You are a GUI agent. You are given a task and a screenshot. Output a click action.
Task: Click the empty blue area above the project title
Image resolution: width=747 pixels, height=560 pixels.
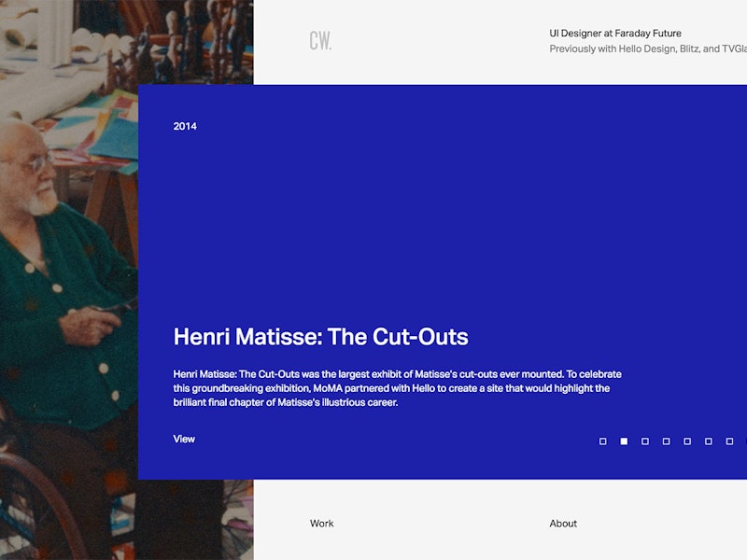pyautogui.click(x=420, y=215)
